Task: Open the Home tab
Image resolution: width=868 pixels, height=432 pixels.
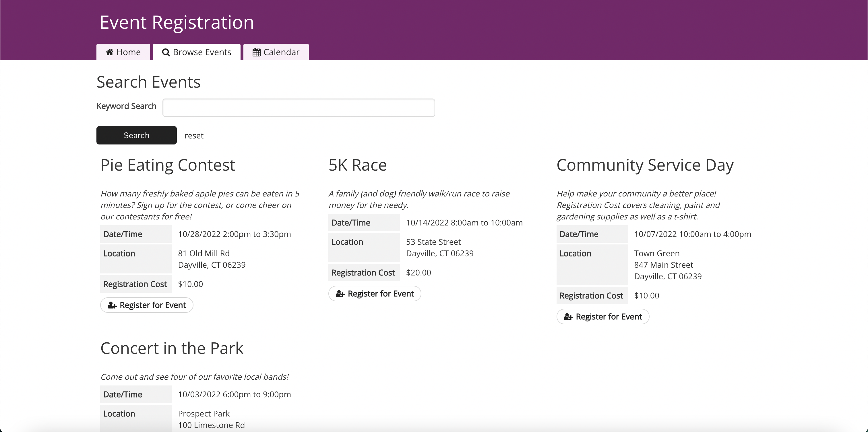Action: point(123,52)
